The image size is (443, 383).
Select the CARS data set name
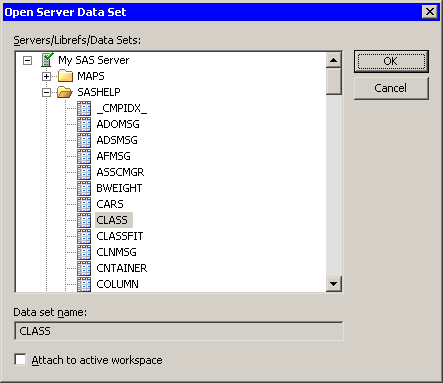tap(110, 204)
